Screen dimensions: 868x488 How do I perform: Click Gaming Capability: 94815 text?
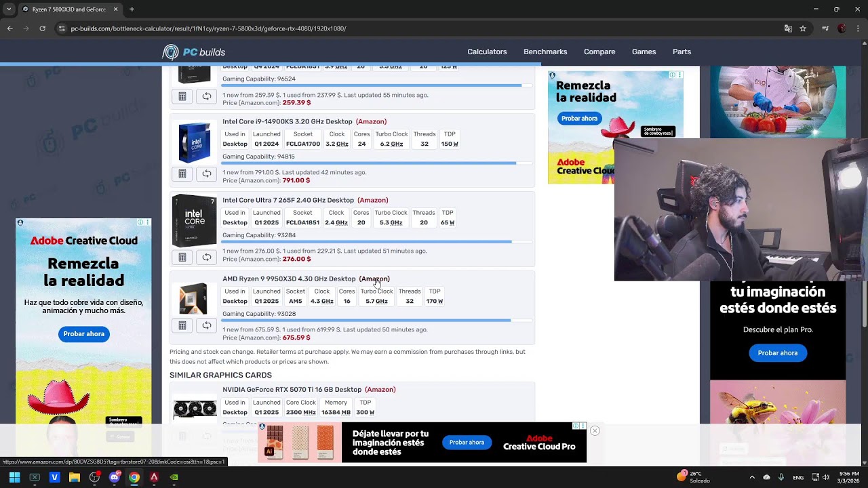pos(258,157)
